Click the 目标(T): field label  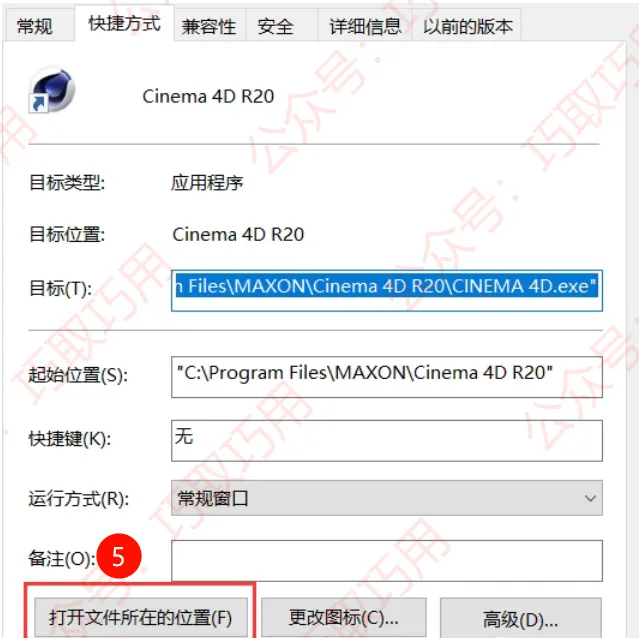click(x=61, y=289)
